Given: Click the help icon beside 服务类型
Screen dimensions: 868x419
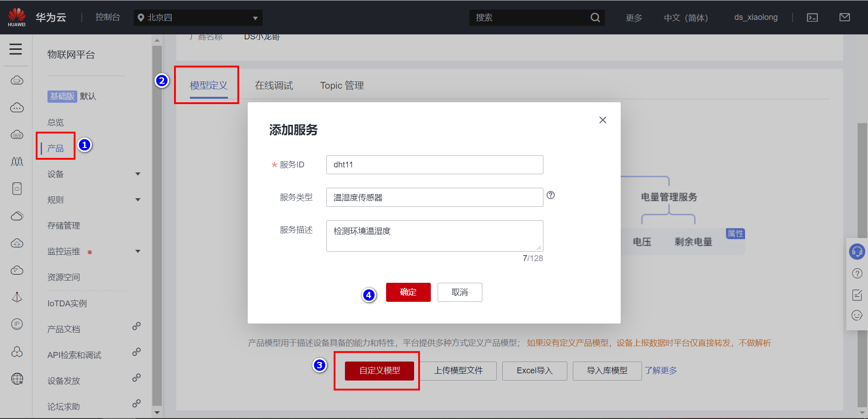Looking at the screenshot, I should click(x=551, y=195).
